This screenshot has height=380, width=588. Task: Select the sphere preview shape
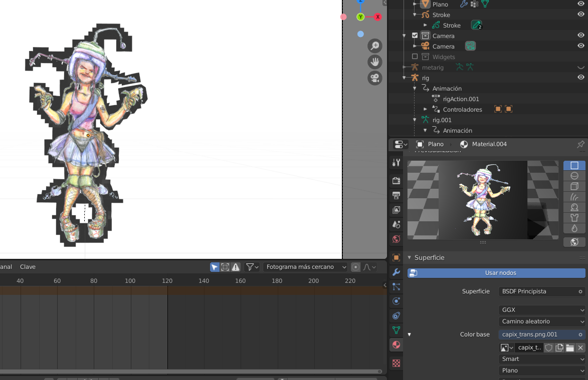574,176
